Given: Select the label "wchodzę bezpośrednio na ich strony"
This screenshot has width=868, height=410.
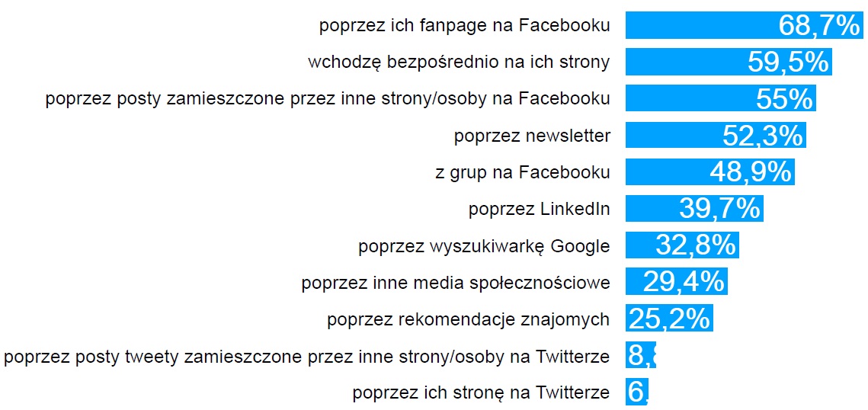Looking at the screenshot, I should click(x=459, y=62).
